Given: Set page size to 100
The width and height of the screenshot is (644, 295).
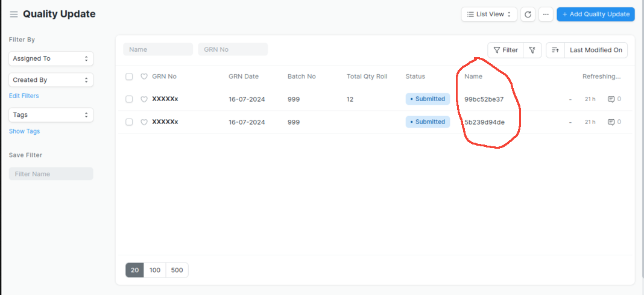Looking at the screenshot, I should [x=155, y=270].
